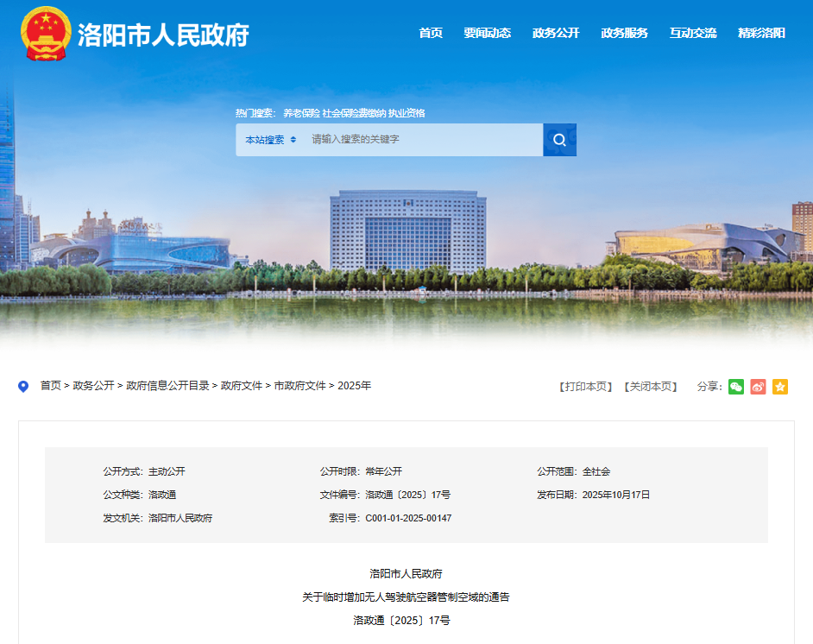Share the page via WeChat icon

pyautogui.click(x=735, y=387)
